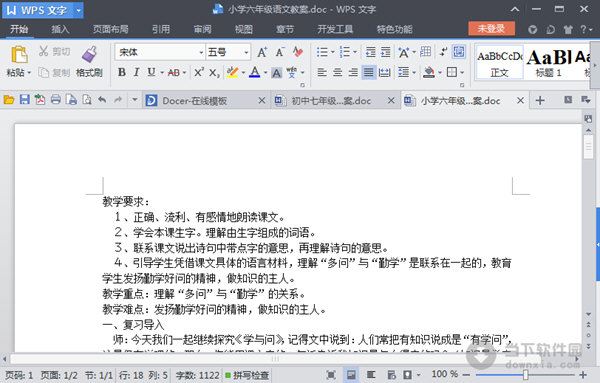Insert a numbered list
This screenshot has height=383, width=600.
345,52
